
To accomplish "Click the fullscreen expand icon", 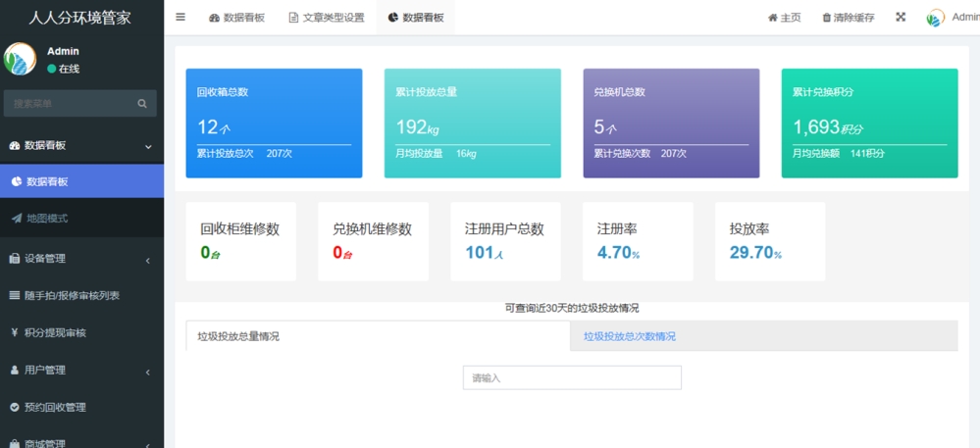I will tap(901, 18).
